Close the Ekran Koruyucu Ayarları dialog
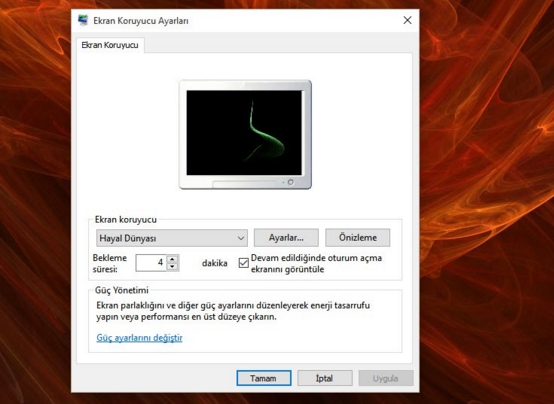 coord(407,20)
